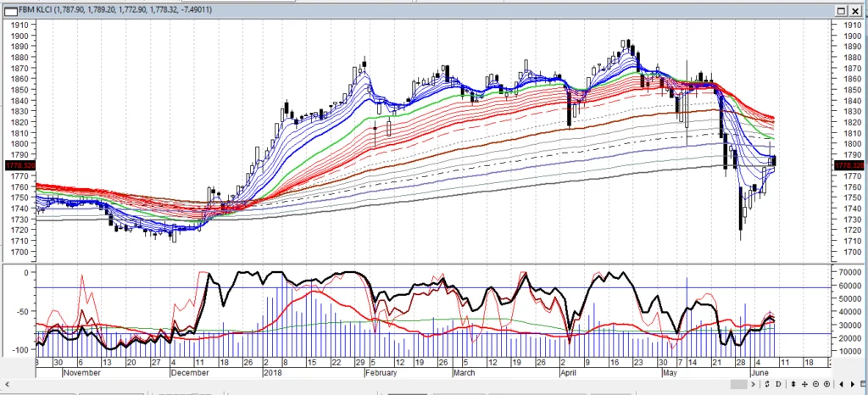Image resolution: width=868 pixels, height=395 pixels.
Task: Close the FBM KLCI chart window
Action: point(856,10)
